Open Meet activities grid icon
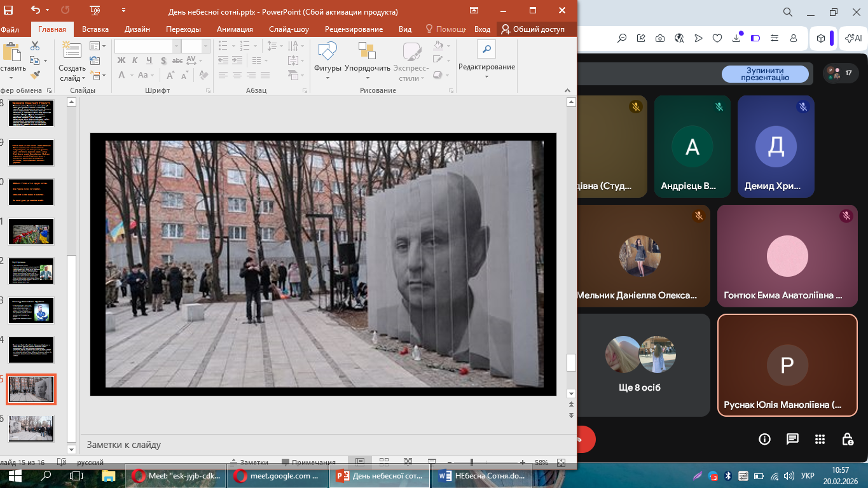 point(820,439)
